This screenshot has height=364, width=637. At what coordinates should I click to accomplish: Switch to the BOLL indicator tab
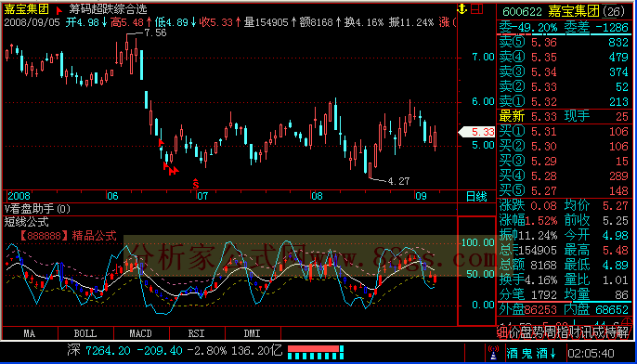coord(85,333)
